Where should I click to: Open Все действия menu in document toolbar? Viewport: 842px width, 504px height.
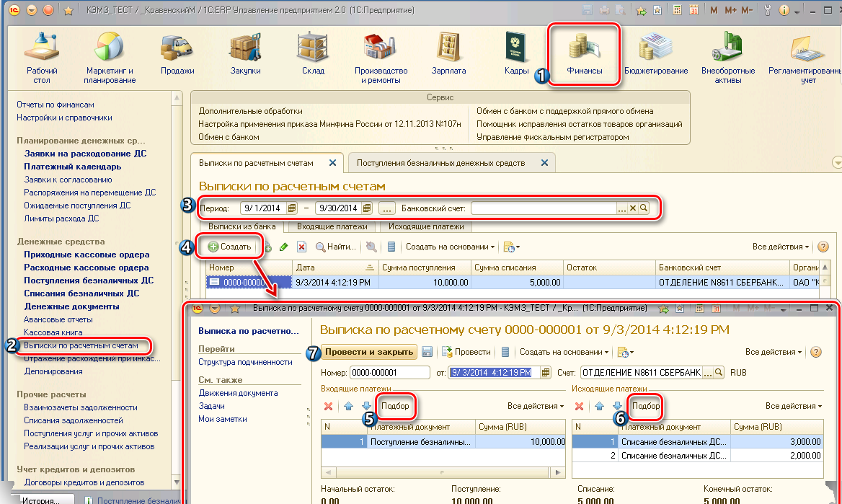tap(774, 352)
